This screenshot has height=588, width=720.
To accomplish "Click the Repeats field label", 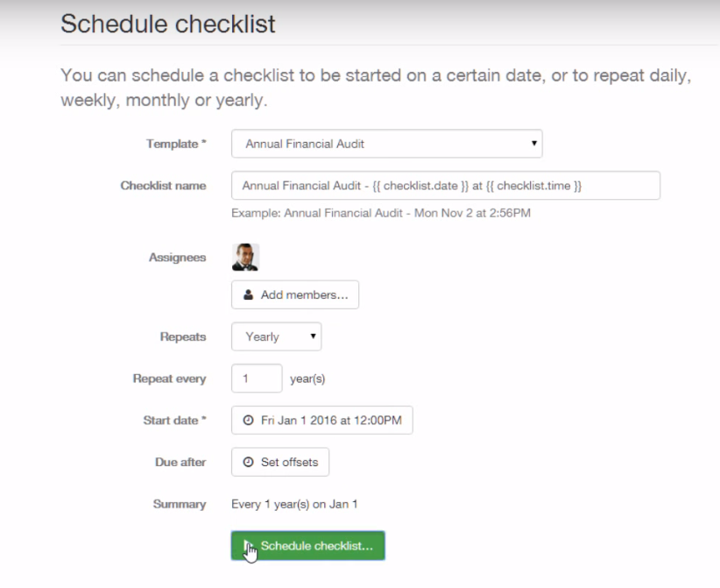I will pos(183,337).
